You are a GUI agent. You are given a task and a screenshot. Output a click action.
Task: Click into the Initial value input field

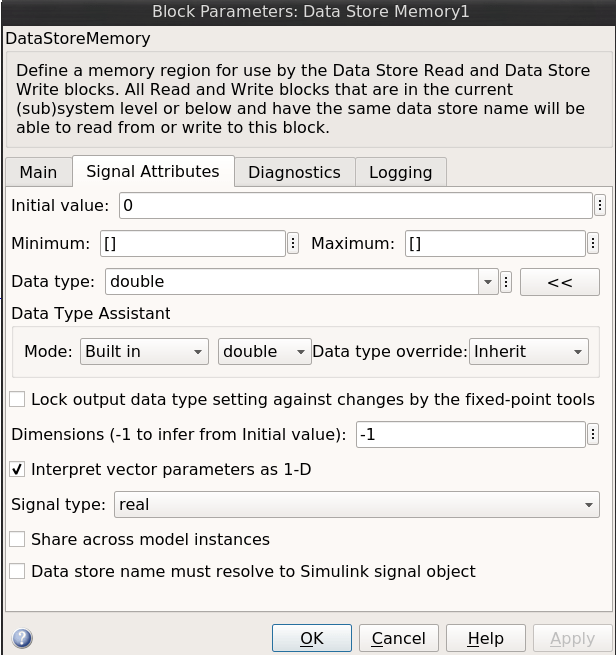point(355,205)
